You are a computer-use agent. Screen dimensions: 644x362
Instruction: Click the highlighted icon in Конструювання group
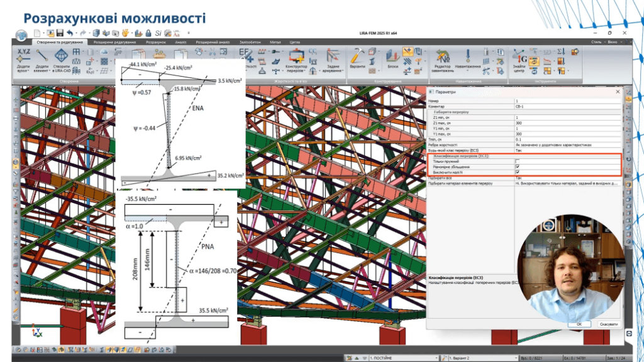(408, 52)
